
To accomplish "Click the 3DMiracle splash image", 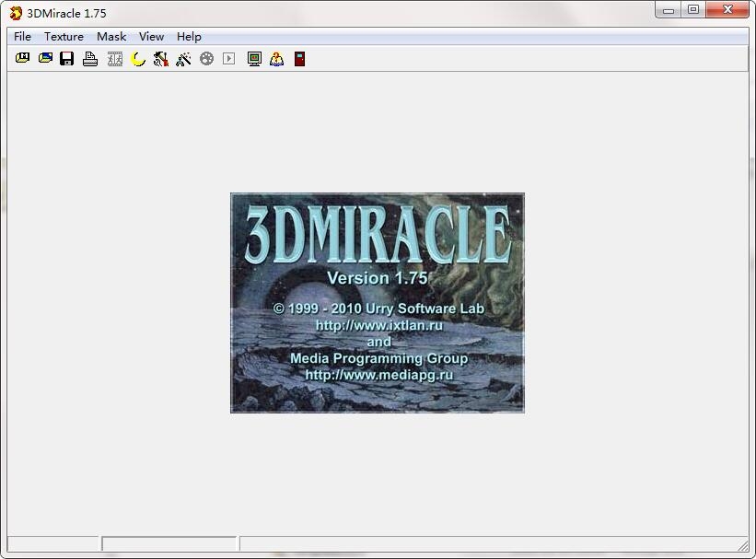I will click(x=377, y=302).
